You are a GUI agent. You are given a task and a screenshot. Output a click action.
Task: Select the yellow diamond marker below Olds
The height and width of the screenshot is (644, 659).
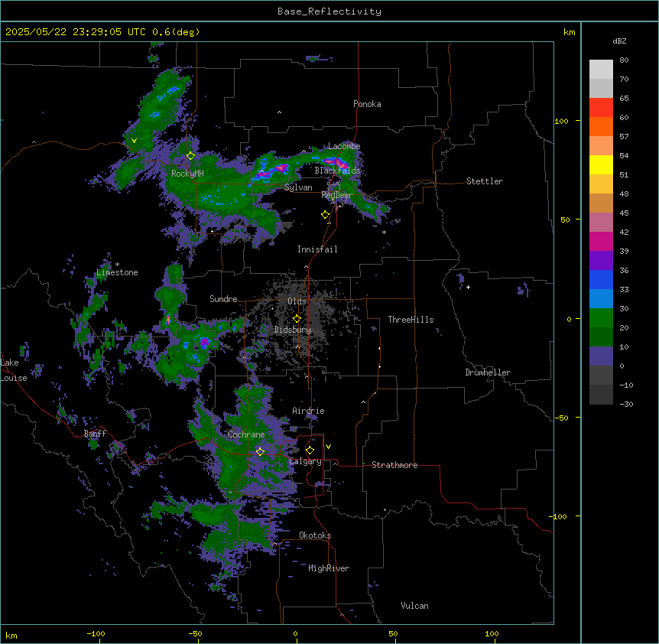pos(297,319)
